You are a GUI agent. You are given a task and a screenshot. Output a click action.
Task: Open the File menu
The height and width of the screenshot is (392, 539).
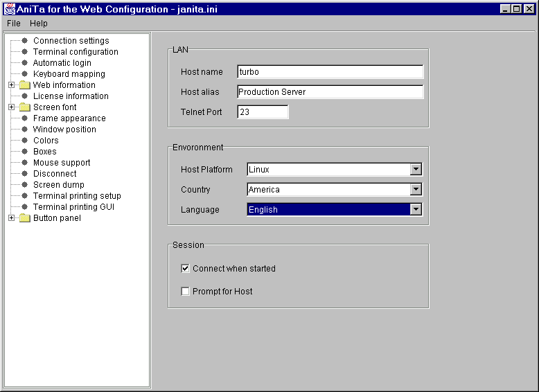point(14,24)
